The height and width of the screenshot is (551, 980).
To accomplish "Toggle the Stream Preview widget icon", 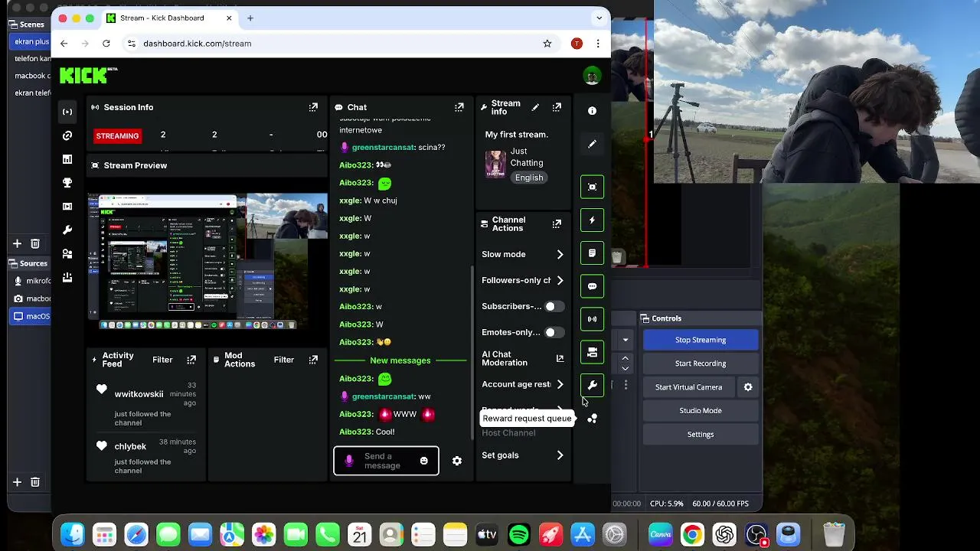I will click(592, 187).
